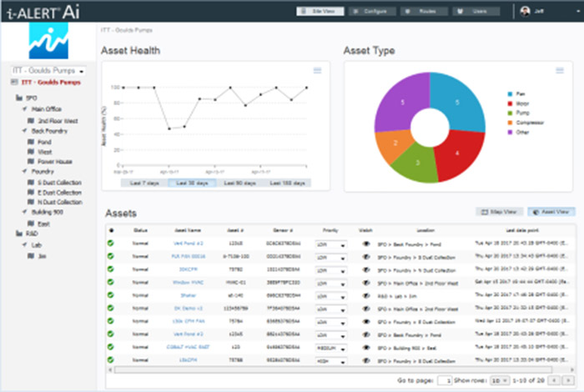Go to next page of assets arrow
The width and height of the screenshot is (584, 392).
(568, 380)
